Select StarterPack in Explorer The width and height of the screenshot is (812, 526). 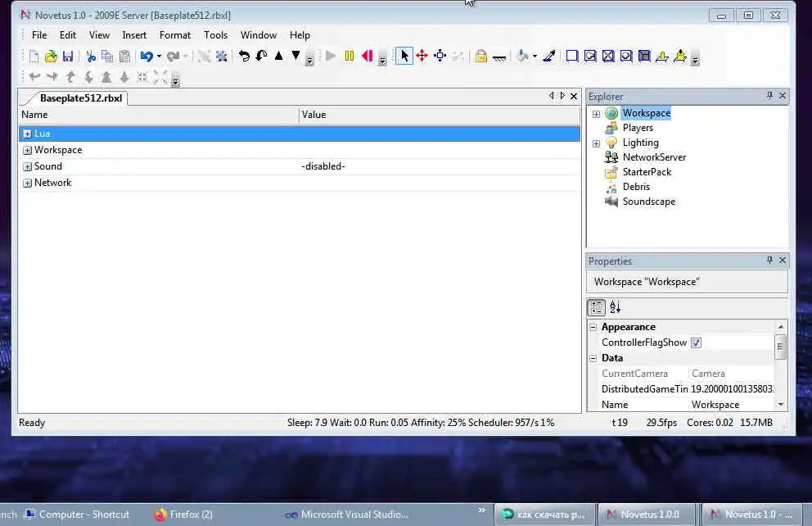click(647, 172)
